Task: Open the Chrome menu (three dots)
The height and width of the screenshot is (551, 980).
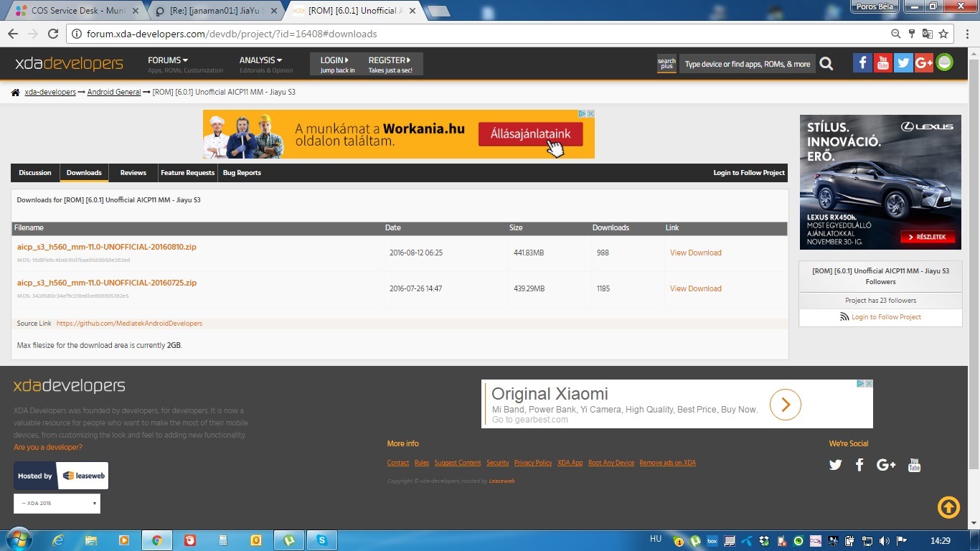Action: (966, 34)
